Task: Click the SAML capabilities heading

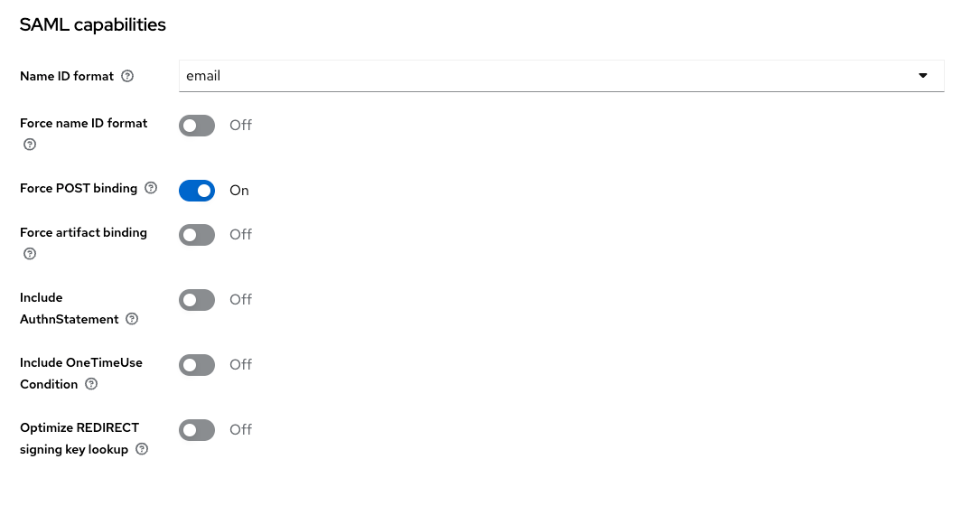Action: 93,25
